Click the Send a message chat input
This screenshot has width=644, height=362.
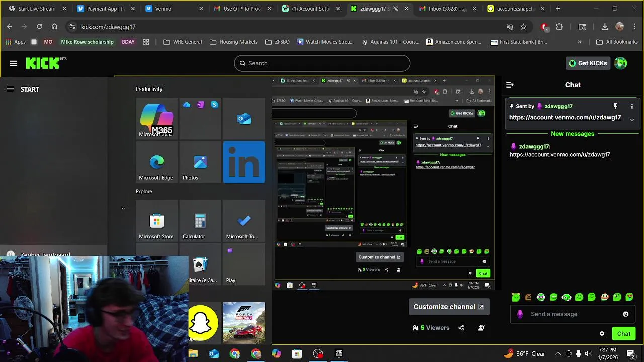point(573,314)
